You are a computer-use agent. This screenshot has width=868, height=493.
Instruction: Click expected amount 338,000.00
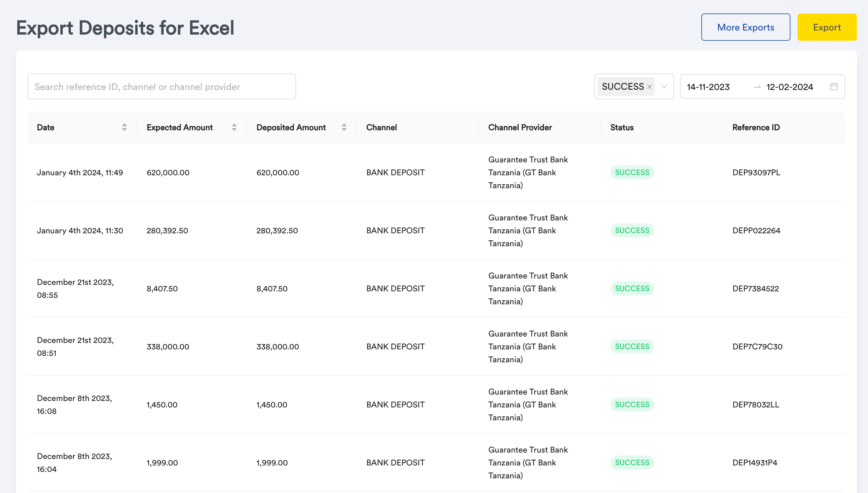168,346
